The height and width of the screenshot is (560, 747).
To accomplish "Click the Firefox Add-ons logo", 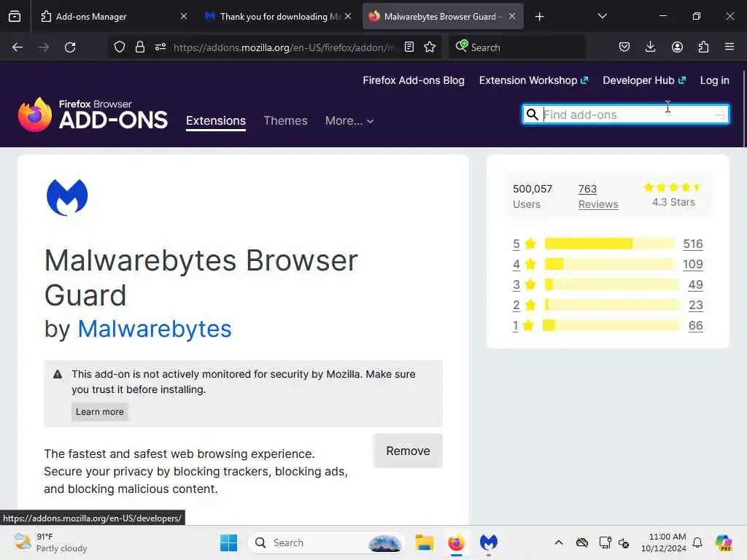I will click(93, 114).
